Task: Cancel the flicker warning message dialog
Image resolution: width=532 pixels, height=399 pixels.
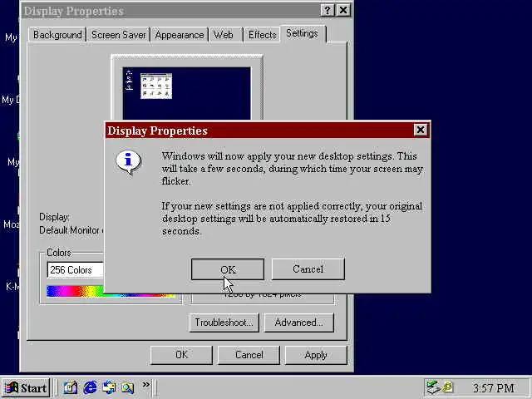Action: pos(308,269)
